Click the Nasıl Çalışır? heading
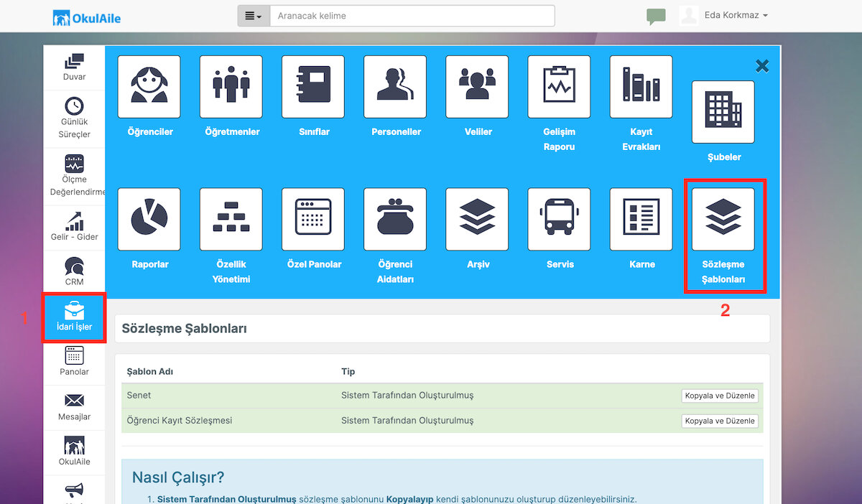Screen dimensions: 862x504 pyautogui.click(x=178, y=477)
